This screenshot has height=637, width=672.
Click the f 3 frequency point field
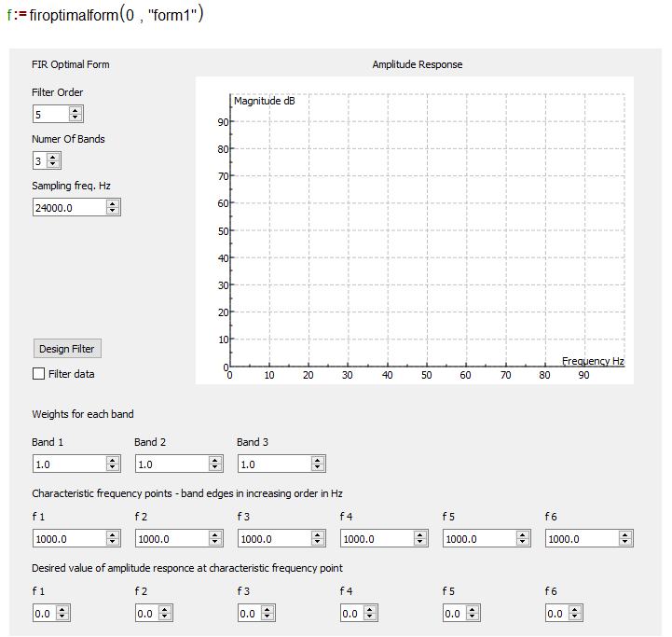(273, 538)
